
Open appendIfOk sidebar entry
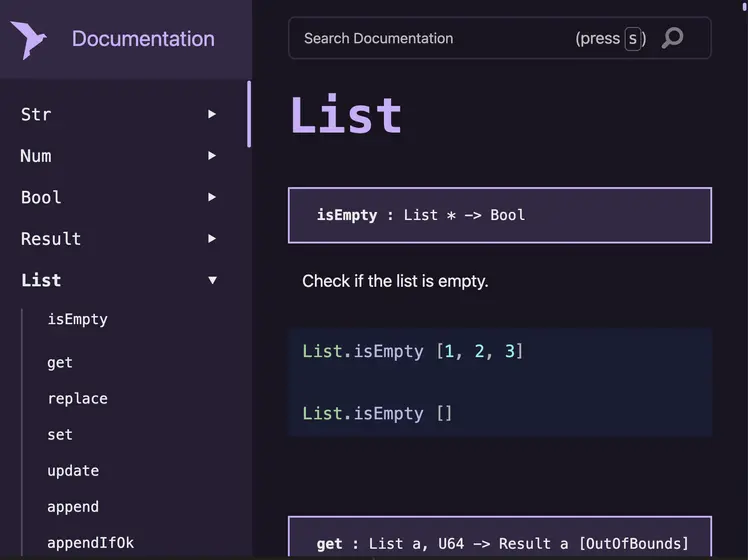click(91, 543)
